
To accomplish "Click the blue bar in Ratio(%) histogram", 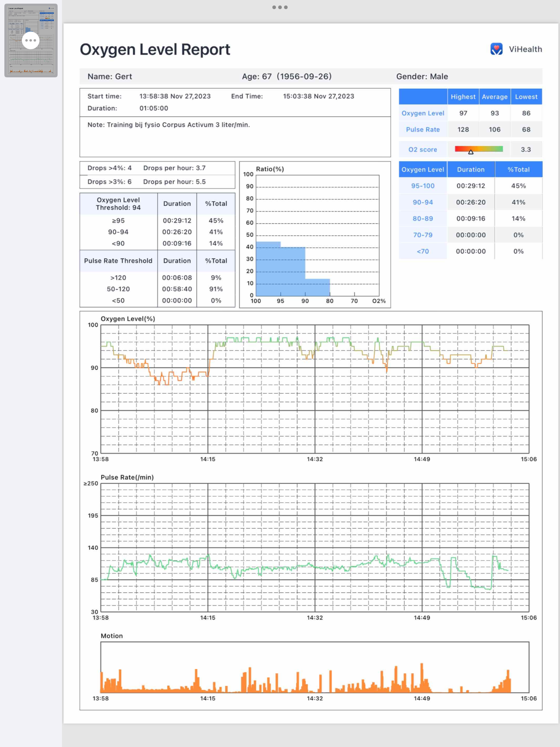I will (280, 270).
